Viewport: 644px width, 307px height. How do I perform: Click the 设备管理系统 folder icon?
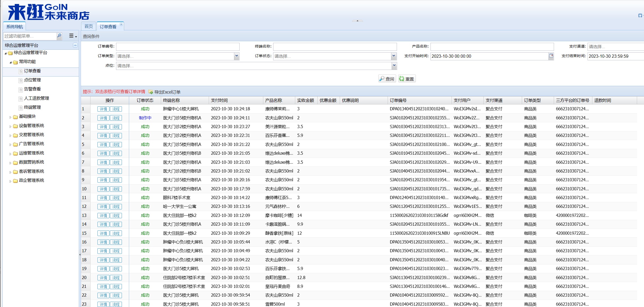coord(15,126)
